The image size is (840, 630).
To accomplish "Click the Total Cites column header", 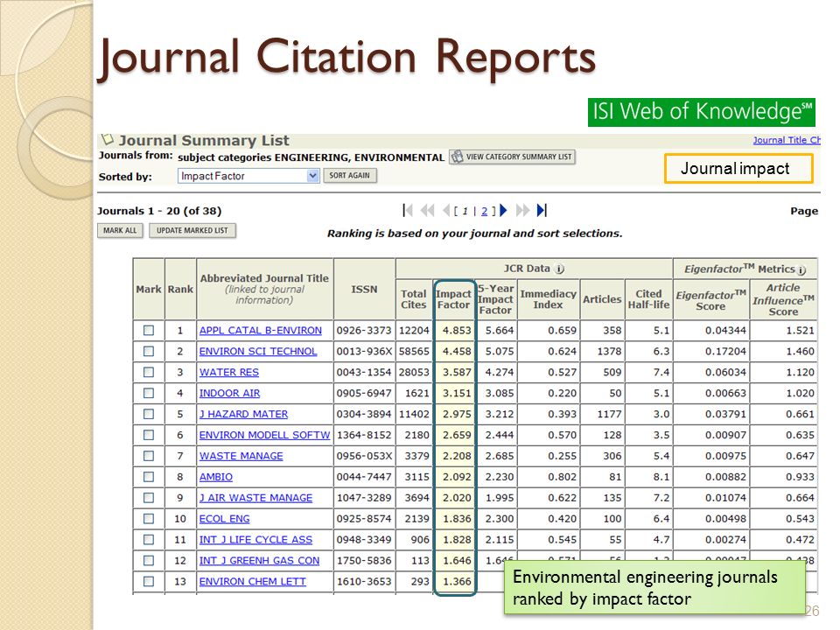I will 414,299.
